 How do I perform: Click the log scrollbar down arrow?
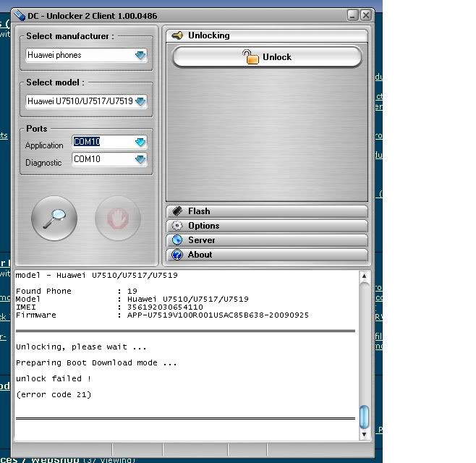[365, 433]
